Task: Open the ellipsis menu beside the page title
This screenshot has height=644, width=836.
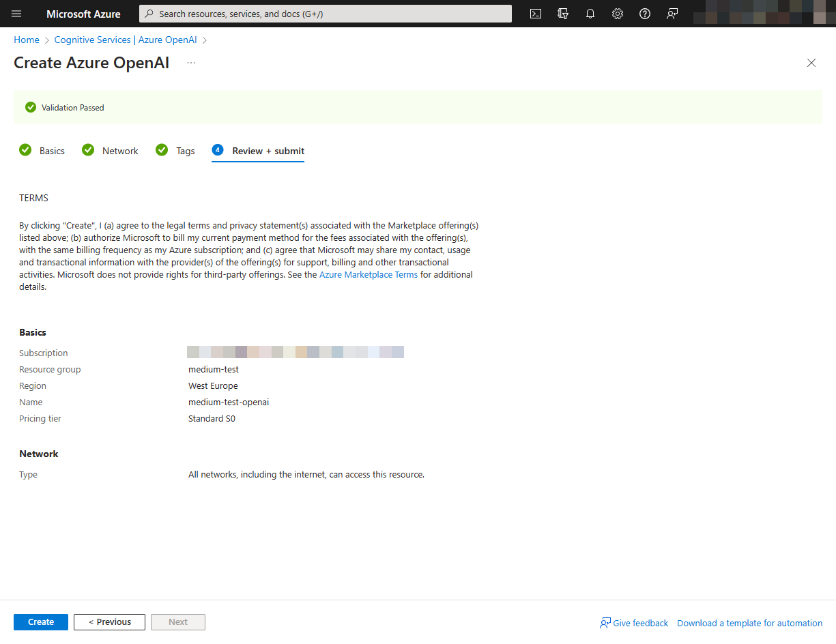Action: [191, 63]
